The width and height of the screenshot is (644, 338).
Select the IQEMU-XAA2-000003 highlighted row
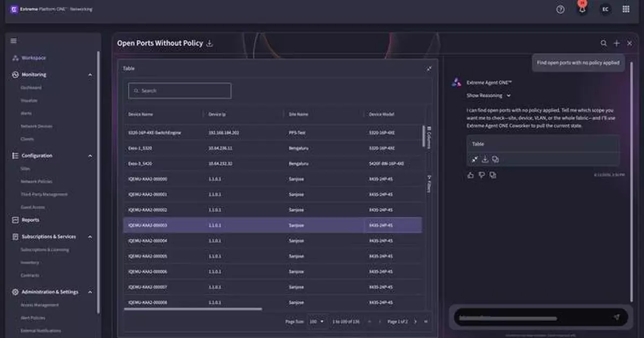pos(273,225)
